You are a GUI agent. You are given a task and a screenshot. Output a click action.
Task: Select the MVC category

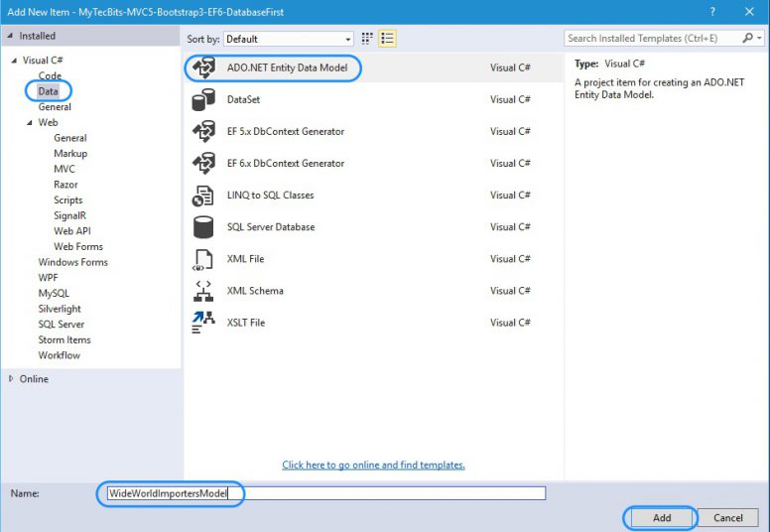pos(64,169)
